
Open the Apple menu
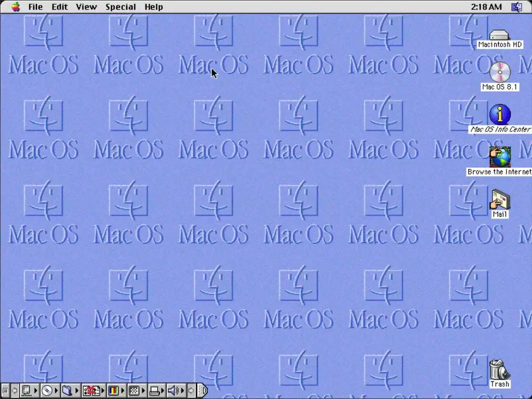click(x=16, y=6)
